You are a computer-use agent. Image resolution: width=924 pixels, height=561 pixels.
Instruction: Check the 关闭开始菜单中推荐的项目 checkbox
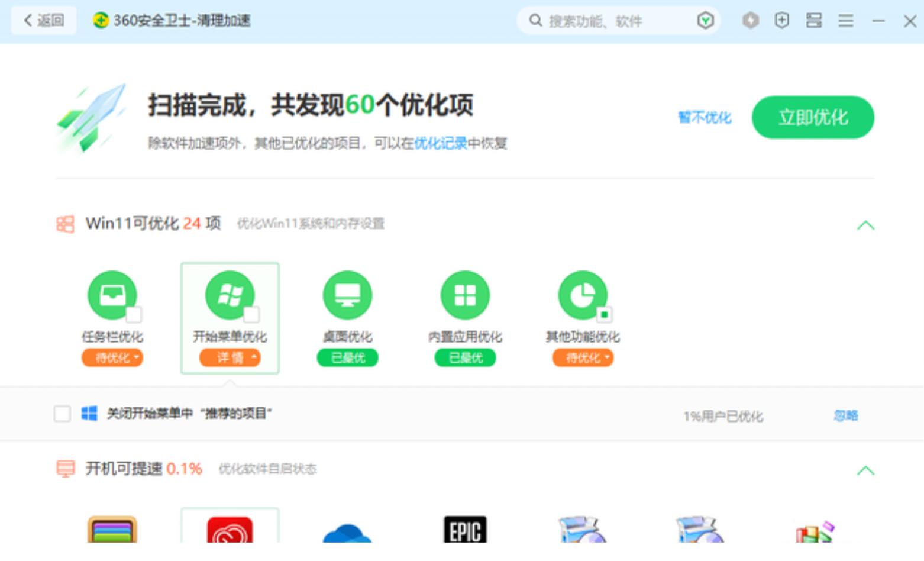(61, 415)
